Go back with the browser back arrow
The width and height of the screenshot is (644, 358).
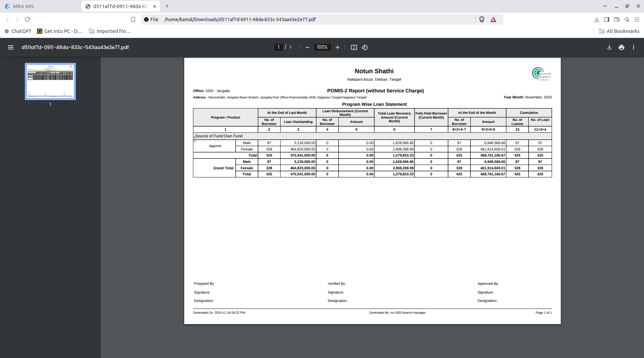coord(7,19)
